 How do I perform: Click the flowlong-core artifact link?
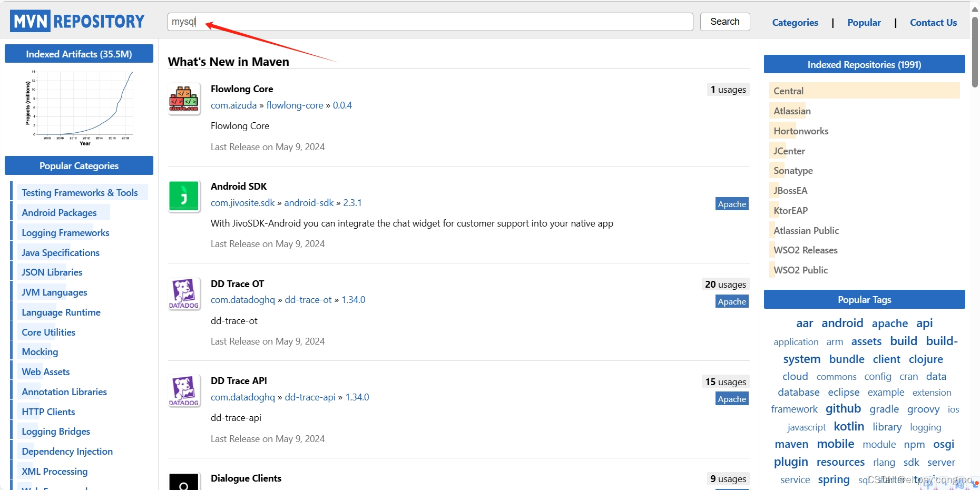(x=295, y=105)
